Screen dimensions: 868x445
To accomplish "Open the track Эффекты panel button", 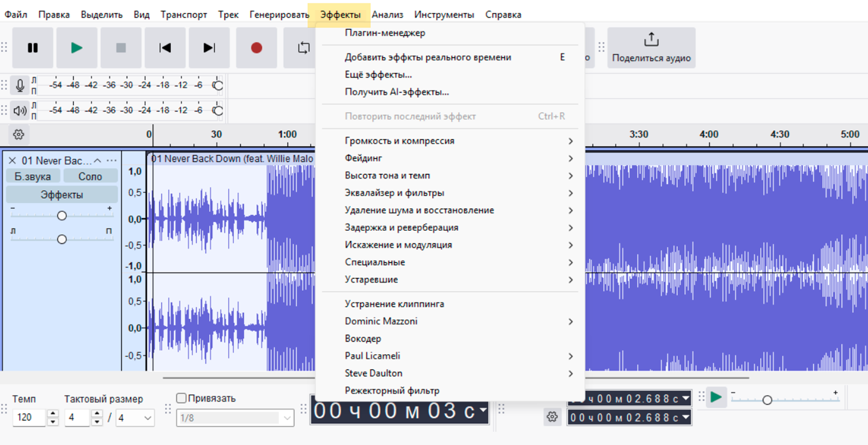I will tap(62, 195).
